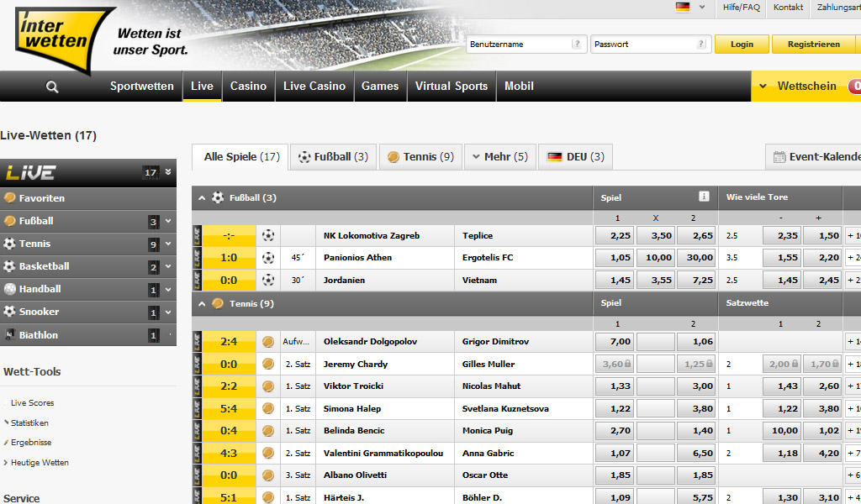
Task: Open the Games menu item
Action: pyautogui.click(x=380, y=87)
